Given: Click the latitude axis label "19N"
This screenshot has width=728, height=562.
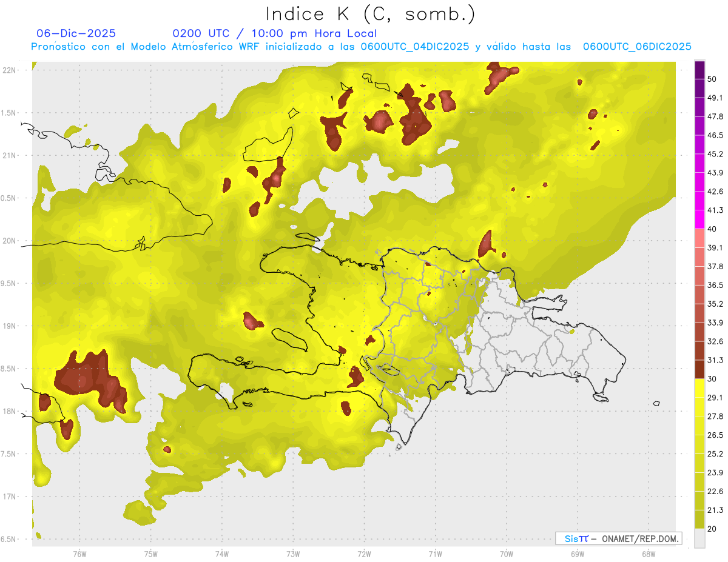Looking at the screenshot, I should click(x=10, y=326).
